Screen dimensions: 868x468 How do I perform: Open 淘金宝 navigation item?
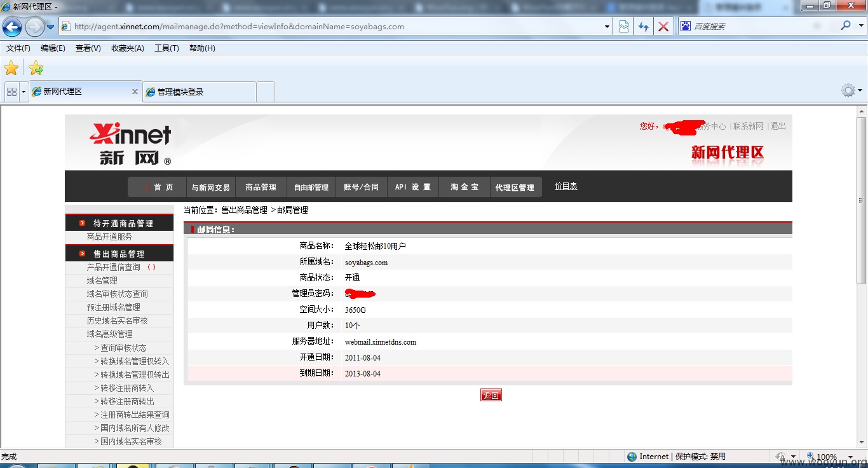click(465, 187)
